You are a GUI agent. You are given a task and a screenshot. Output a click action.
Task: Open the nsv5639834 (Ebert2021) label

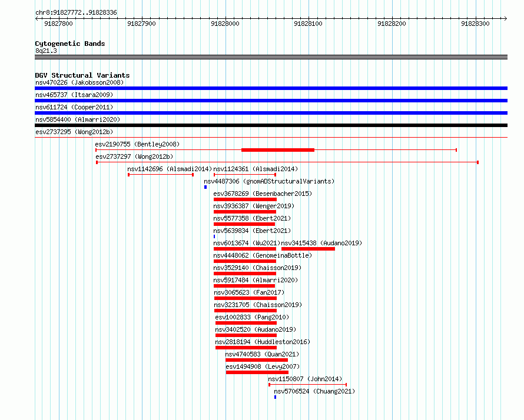click(253, 231)
